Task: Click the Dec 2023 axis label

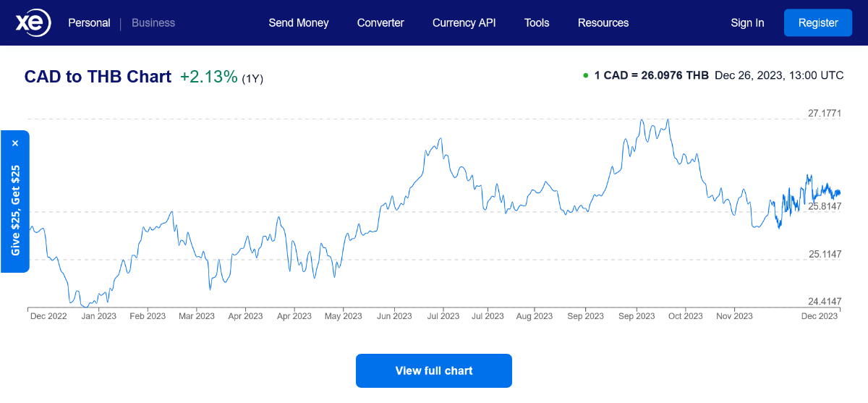Action: pyautogui.click(x=819, y=316)
